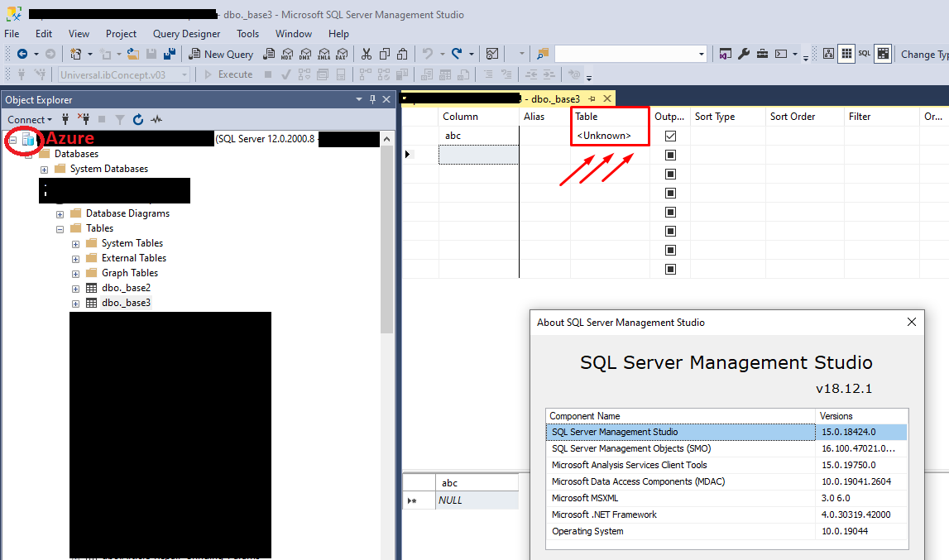Toggle Output checkbox in fifth criteria row
Screen dimensions: 949x560
(x=670, y=212)
